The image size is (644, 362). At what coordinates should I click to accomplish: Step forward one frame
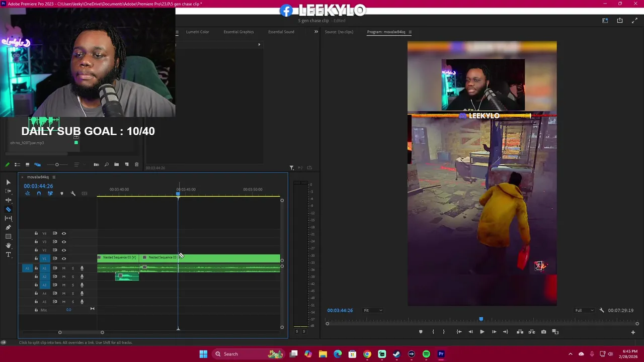pos(494,332)
